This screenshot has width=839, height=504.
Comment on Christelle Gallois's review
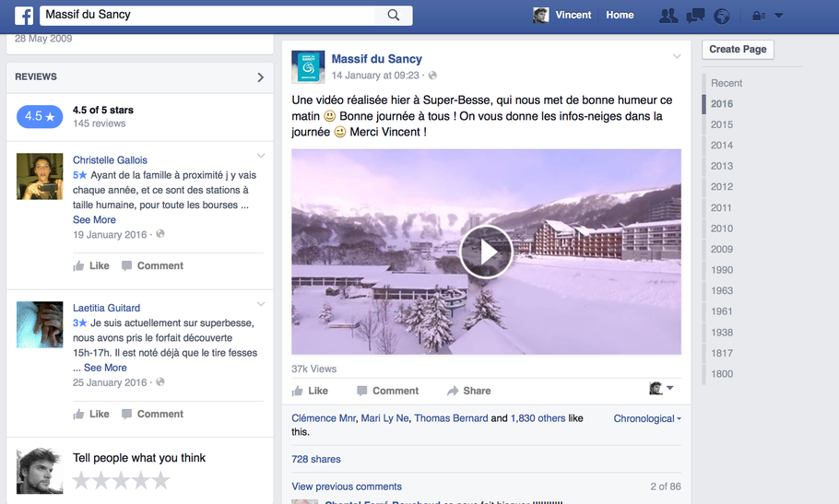pos(152,265)
